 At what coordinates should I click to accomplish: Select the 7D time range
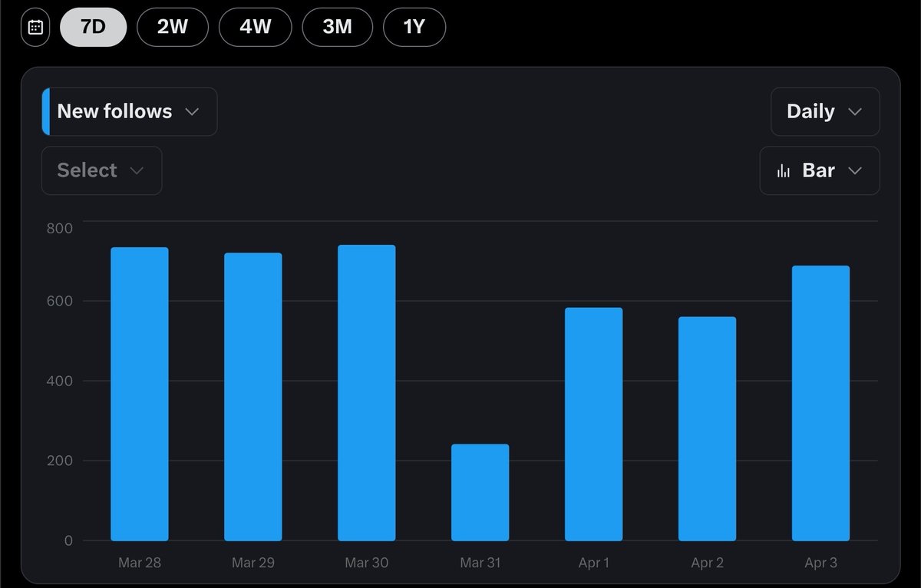click(x=93, y=27)
